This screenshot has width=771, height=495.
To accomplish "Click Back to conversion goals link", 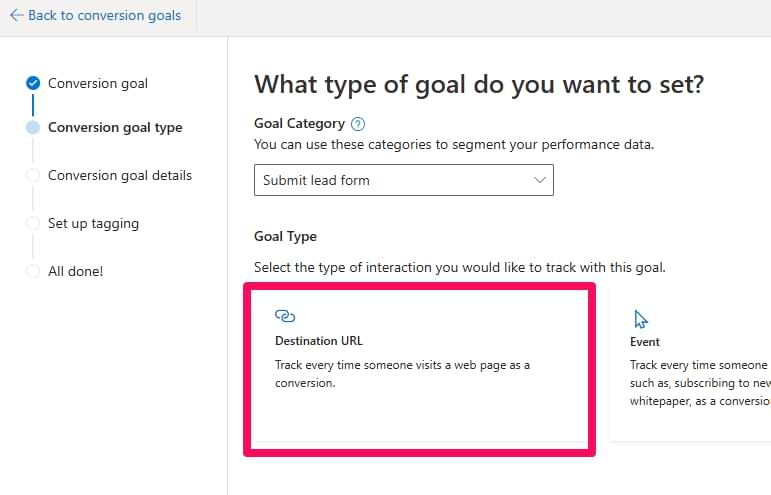I will click(104, 16).
